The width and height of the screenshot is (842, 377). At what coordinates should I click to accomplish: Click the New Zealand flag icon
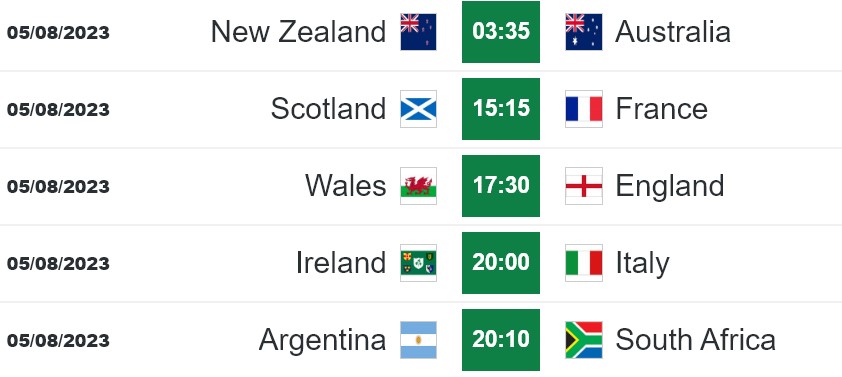pos(418,32)
